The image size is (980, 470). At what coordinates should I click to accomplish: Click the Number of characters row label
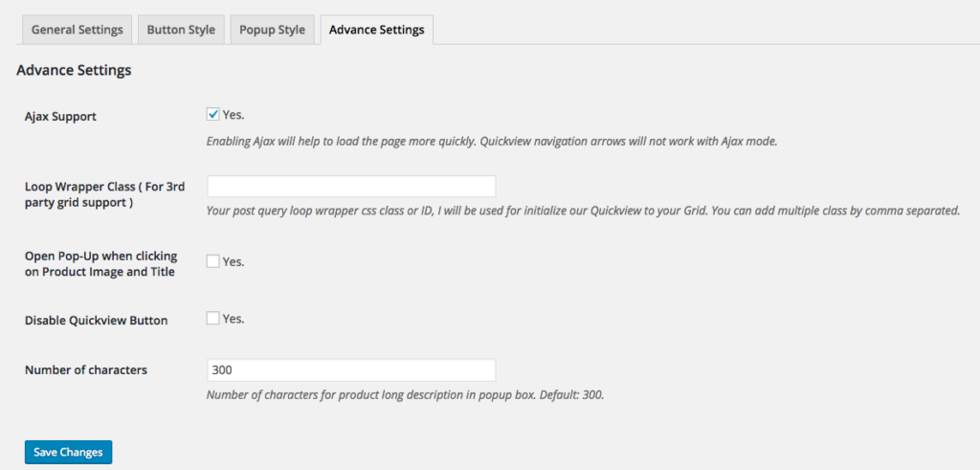coord(86,369)
